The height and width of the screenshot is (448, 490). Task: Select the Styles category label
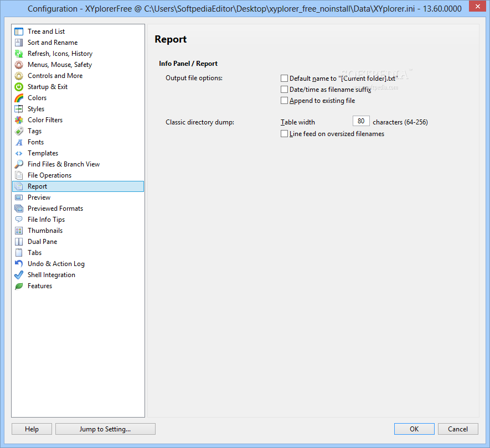(x=36, y=109)
